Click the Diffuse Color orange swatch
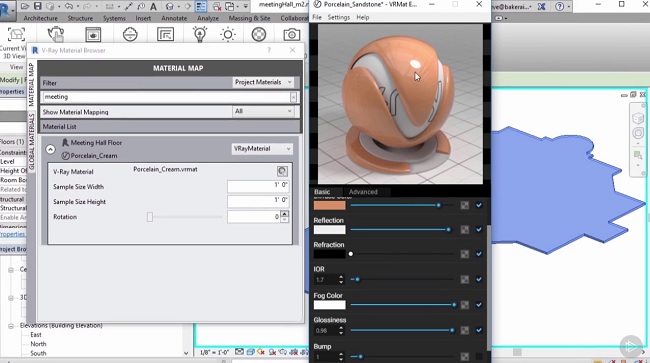 coord(330,205)
